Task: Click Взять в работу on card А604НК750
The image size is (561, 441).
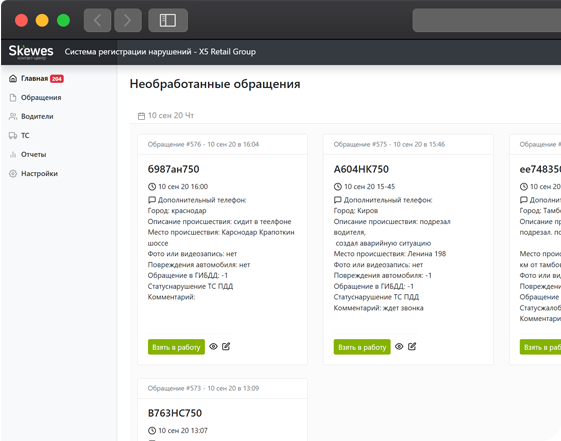Action: click(x=362, y=347)
